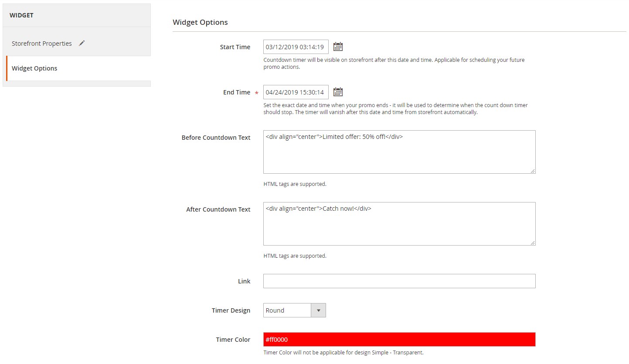Open the Start Time calendar picker icon
The height and width of the screenshot is (364, 629).
338,47
